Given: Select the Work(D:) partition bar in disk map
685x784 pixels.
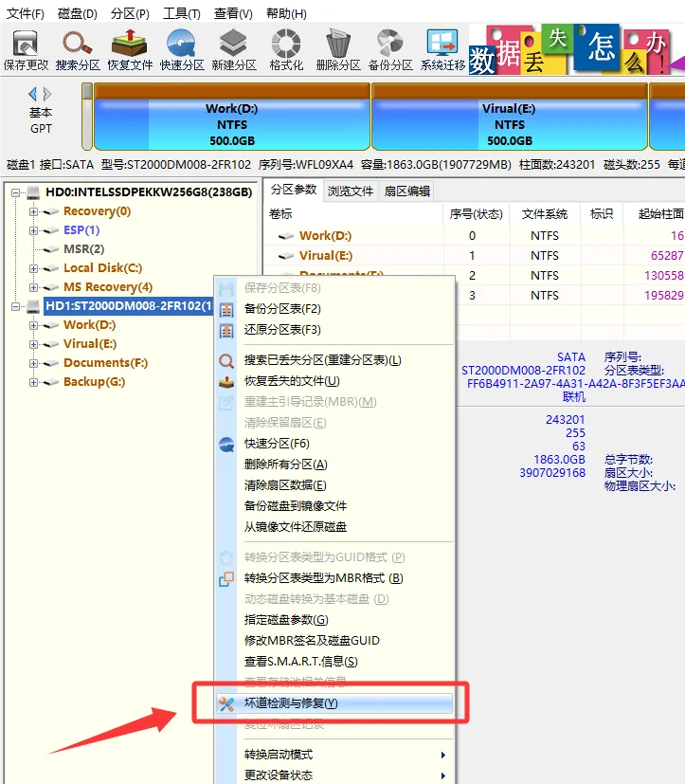Looking at the screenshot, I should (232, 117).
